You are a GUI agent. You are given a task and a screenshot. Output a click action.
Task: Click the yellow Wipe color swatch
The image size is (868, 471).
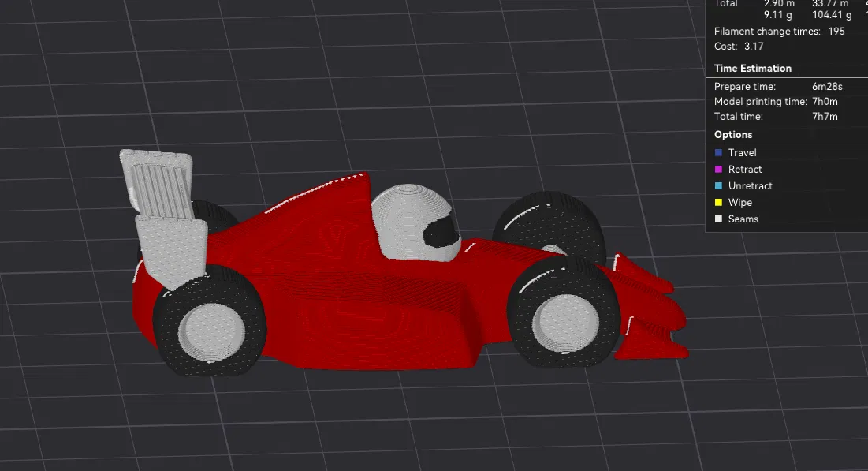point(720,202)
